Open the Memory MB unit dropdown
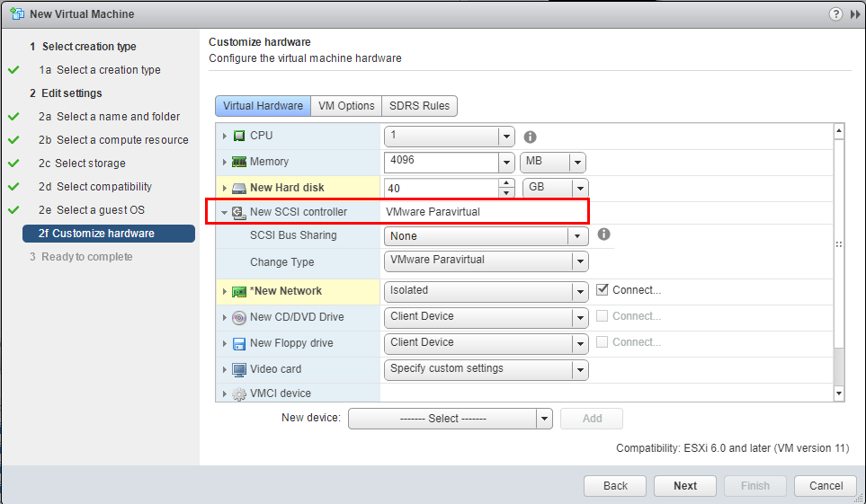 point(577,163)
